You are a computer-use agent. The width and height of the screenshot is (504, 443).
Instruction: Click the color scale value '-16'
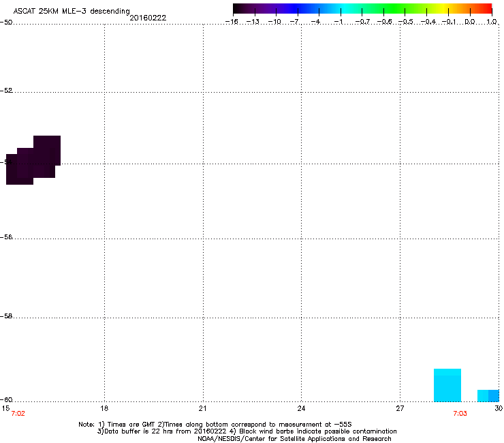coord(232,22)
